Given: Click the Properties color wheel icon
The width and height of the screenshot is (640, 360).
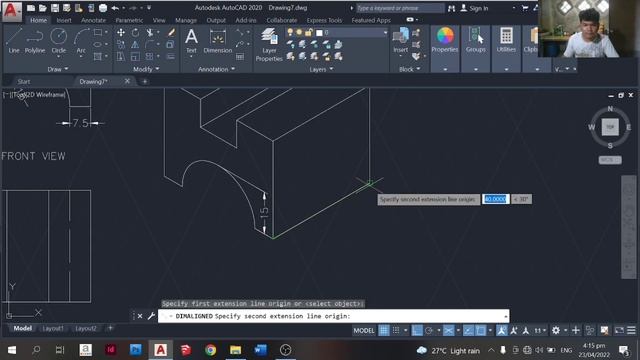Looking at the screenshot, I should [445, 36].
